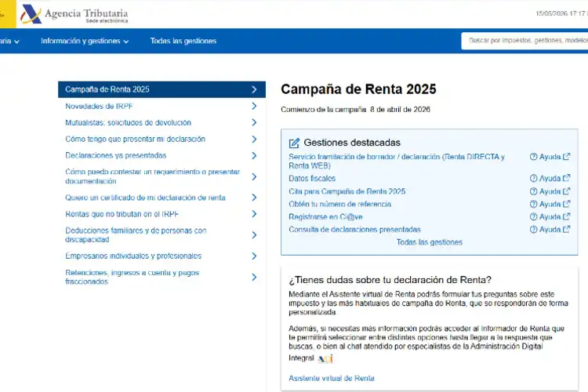
Task: Click external link icon for Datos fiscales Ayuda
Action: pyautogui.click(x=567, y=178)
